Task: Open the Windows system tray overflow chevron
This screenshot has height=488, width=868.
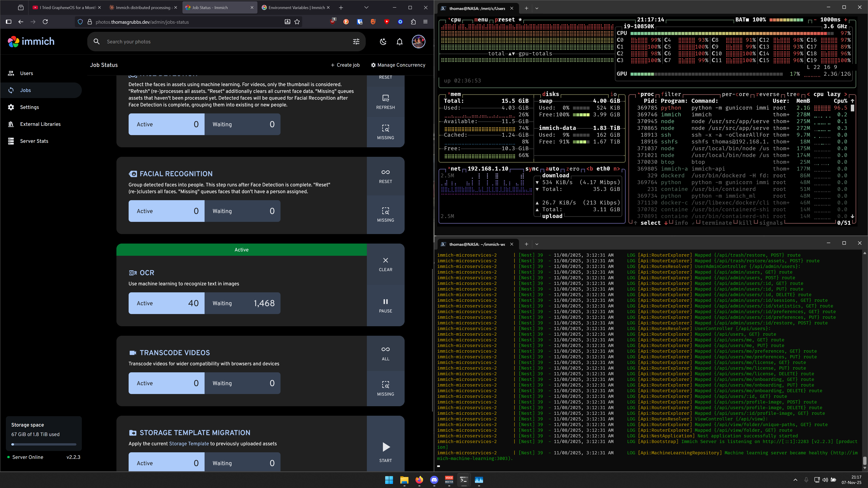Action: [796, 480]
